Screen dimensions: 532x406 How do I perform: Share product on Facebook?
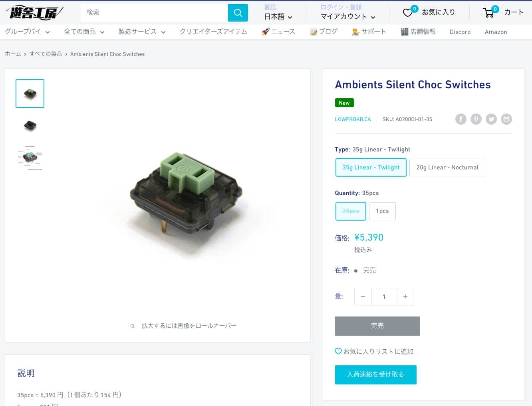click(461, 119)
